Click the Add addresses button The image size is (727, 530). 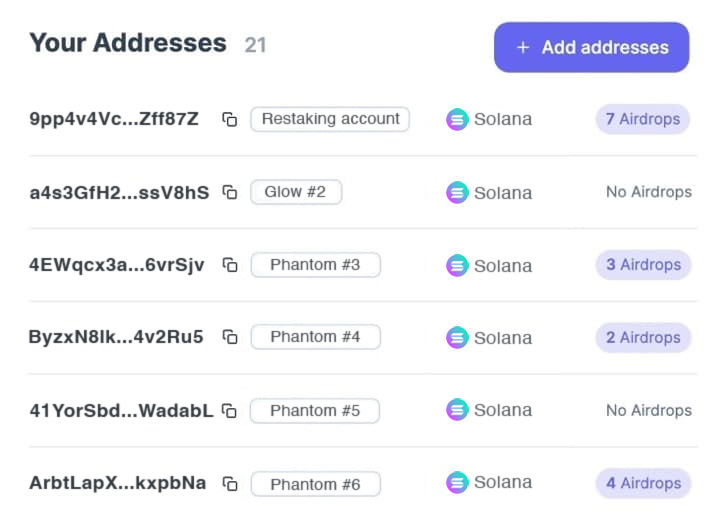[x=591, y=48]
